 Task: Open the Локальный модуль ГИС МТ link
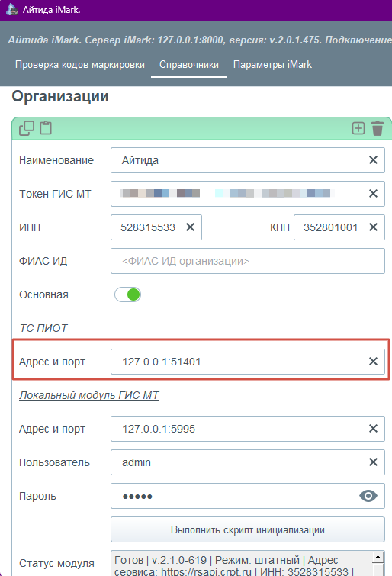point(89,395)
